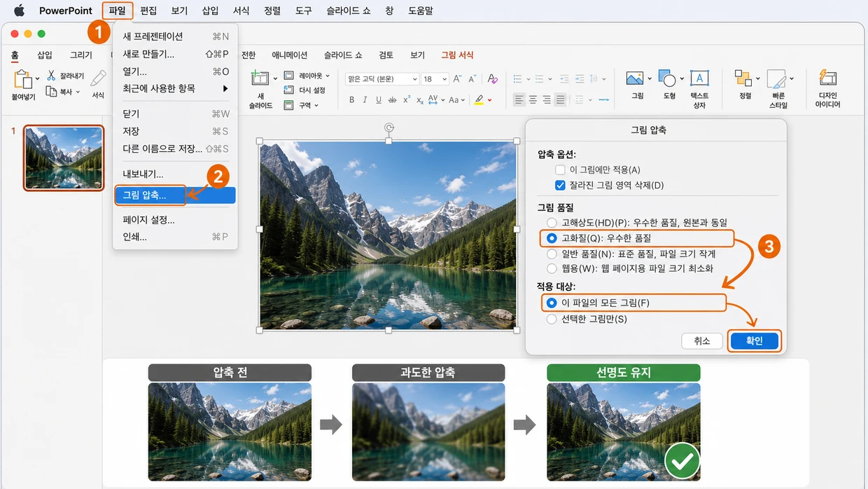Switch to the 삽입 ribbon tab
The image size is (868, 489).
(45, 55)
